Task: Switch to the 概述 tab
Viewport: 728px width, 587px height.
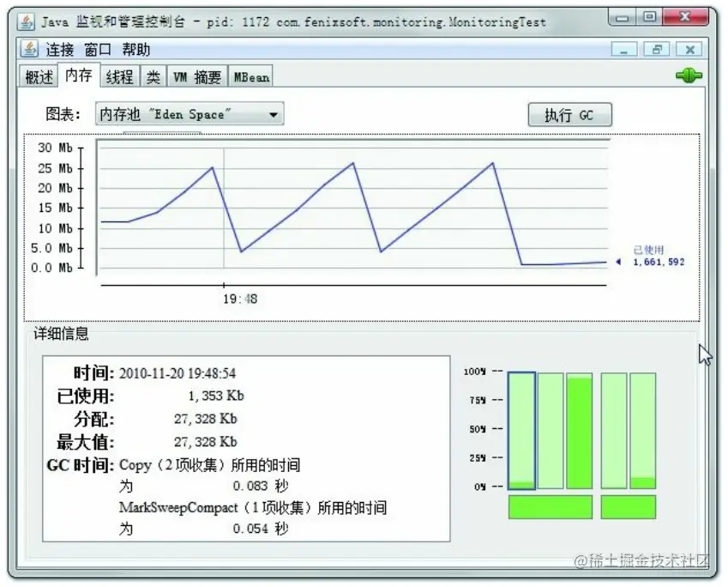Action: click(x=39, y=76)
